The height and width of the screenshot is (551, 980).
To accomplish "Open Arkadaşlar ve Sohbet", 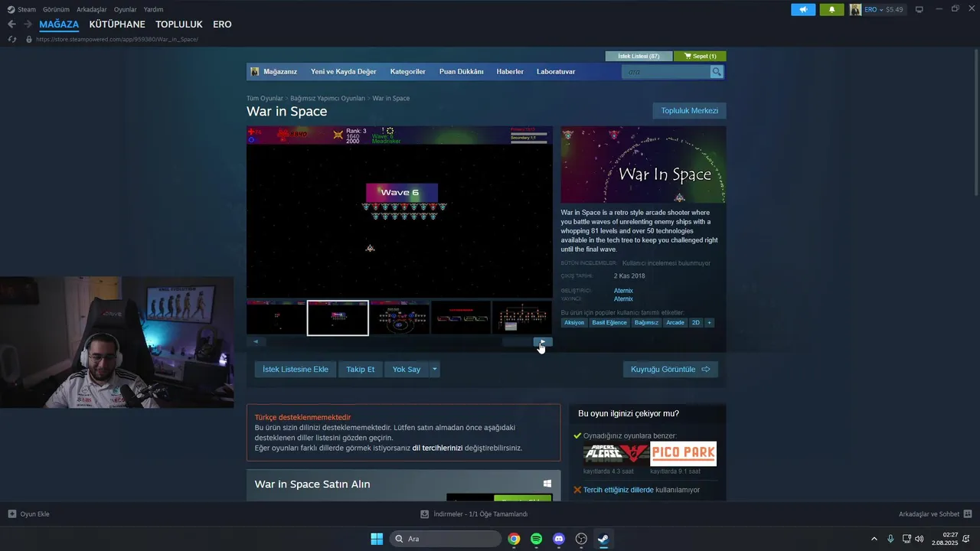I will click(x=935, y=514).
